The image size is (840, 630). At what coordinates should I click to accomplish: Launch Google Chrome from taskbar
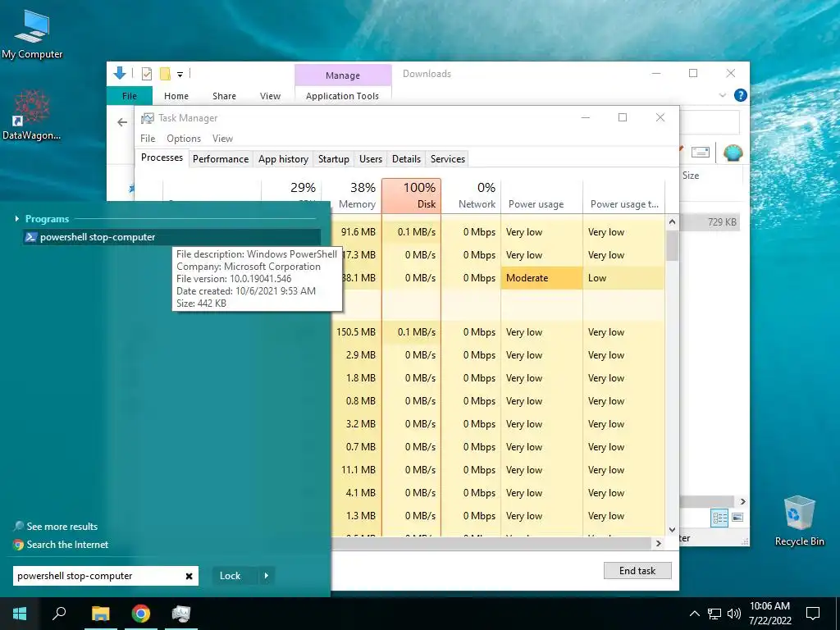point(141,614)
